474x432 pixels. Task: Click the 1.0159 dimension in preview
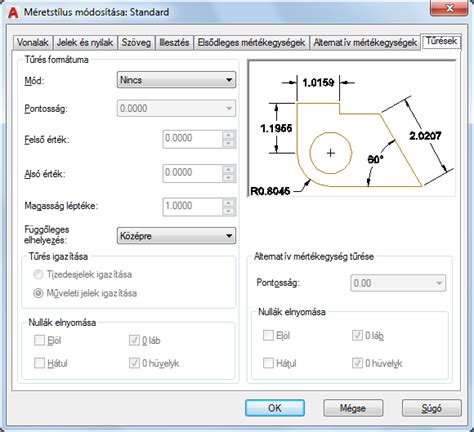click(x=318, y=82)
